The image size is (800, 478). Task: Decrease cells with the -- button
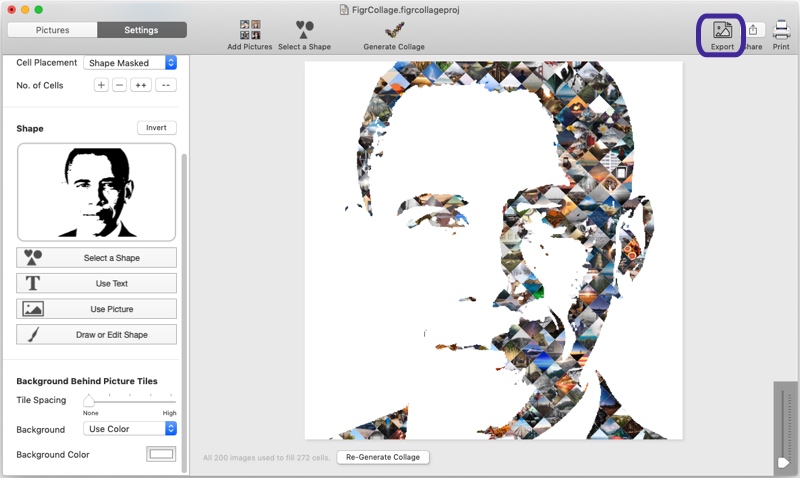point(166,86)
